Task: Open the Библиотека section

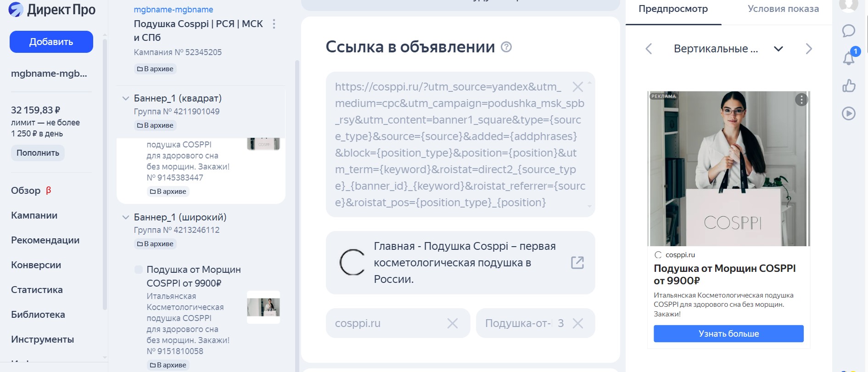Action: coord(38,315)
